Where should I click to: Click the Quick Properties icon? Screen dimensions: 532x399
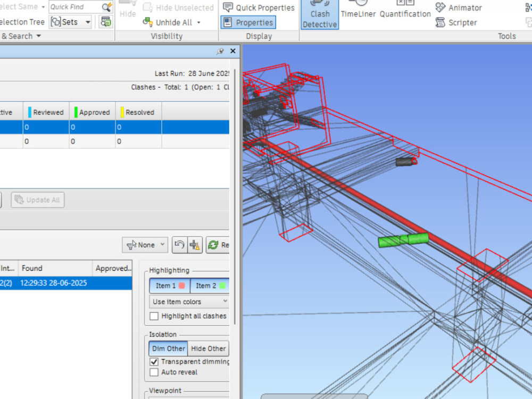point(228,7)
